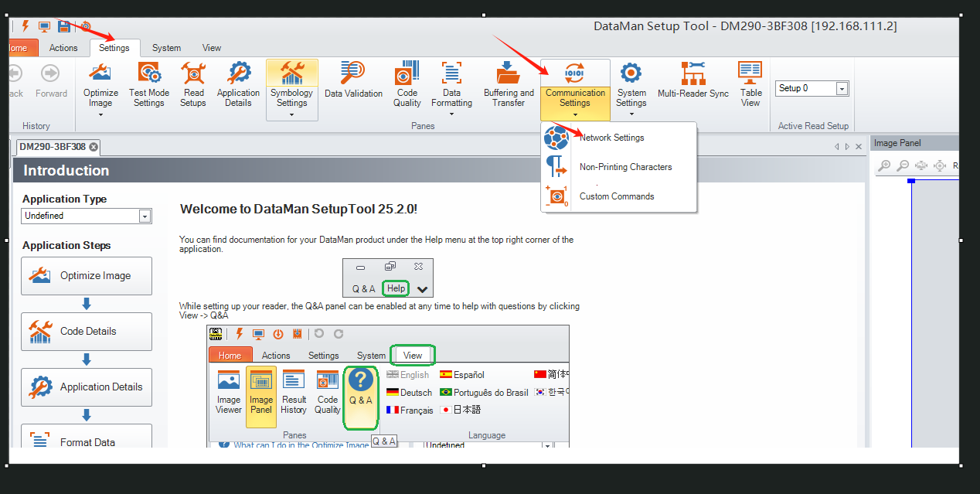Expand the Data Formatting dropdown arrow
The height and width of the screenshot is (494, 980).
[452, 114]
